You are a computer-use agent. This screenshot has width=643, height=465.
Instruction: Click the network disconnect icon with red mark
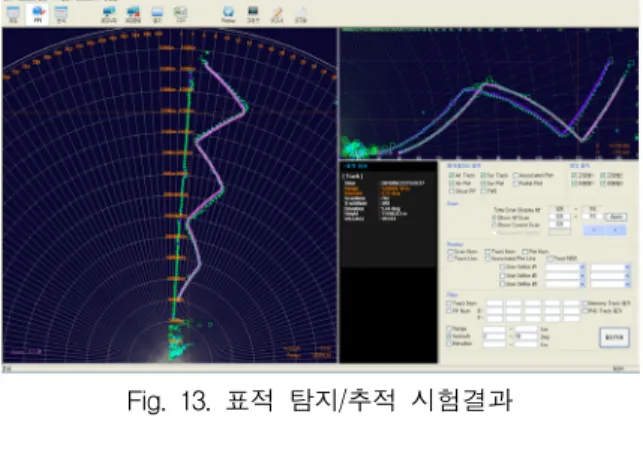tap(133, 14)
